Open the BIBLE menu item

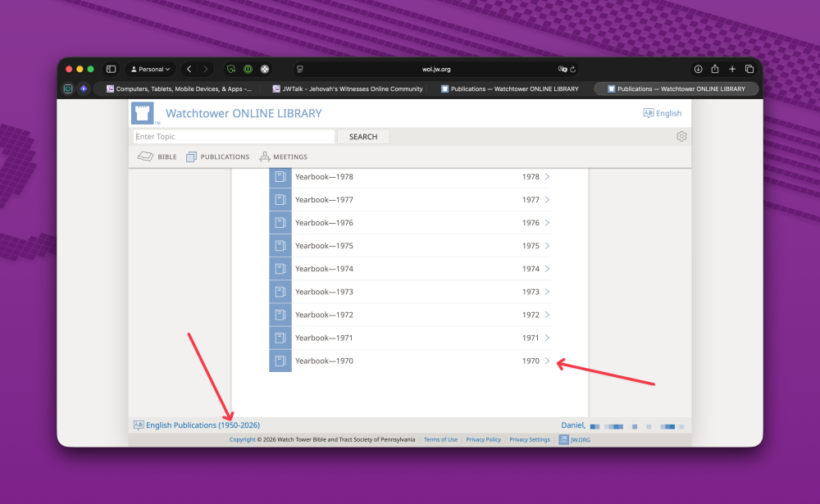157,157
